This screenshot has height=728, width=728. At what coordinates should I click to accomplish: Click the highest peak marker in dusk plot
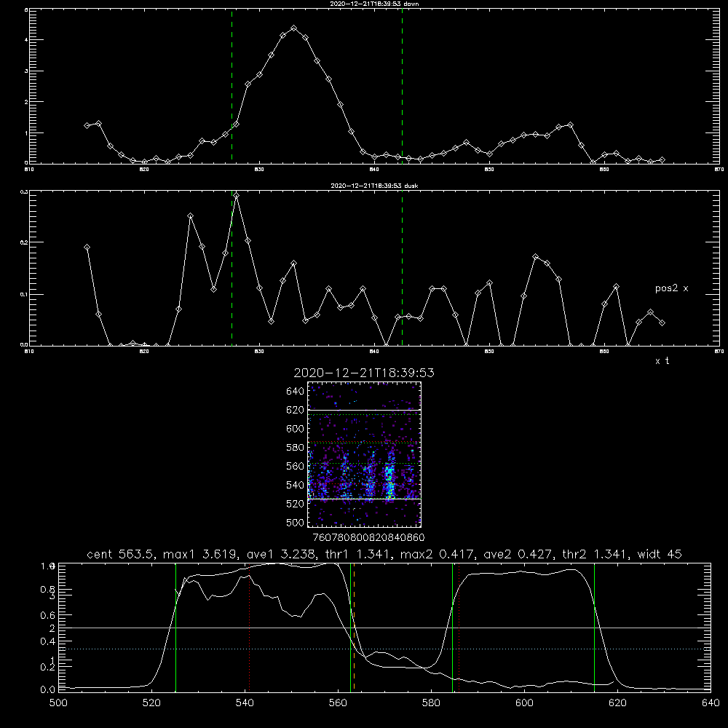point(237,196)
